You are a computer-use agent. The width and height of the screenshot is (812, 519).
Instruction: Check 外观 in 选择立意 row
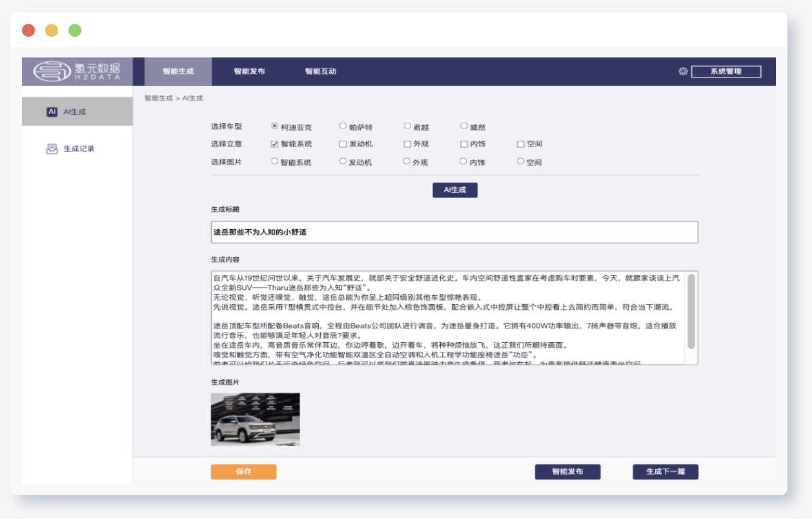[407, 144]
